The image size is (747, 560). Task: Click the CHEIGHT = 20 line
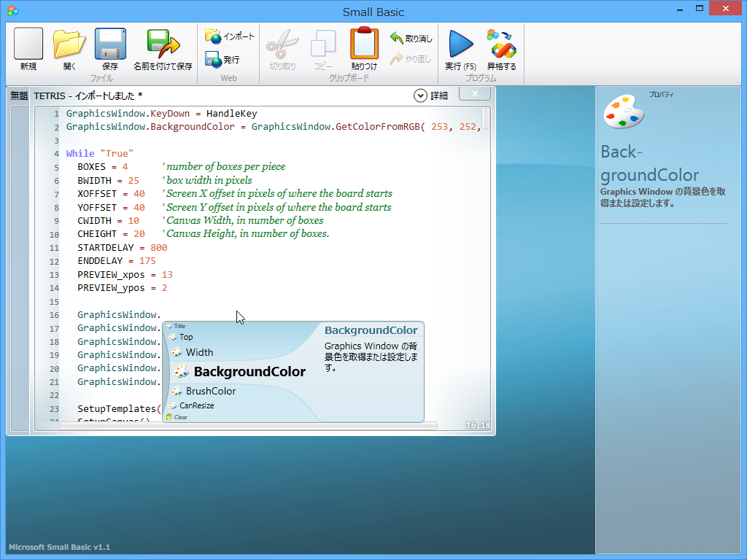(111, 234)
